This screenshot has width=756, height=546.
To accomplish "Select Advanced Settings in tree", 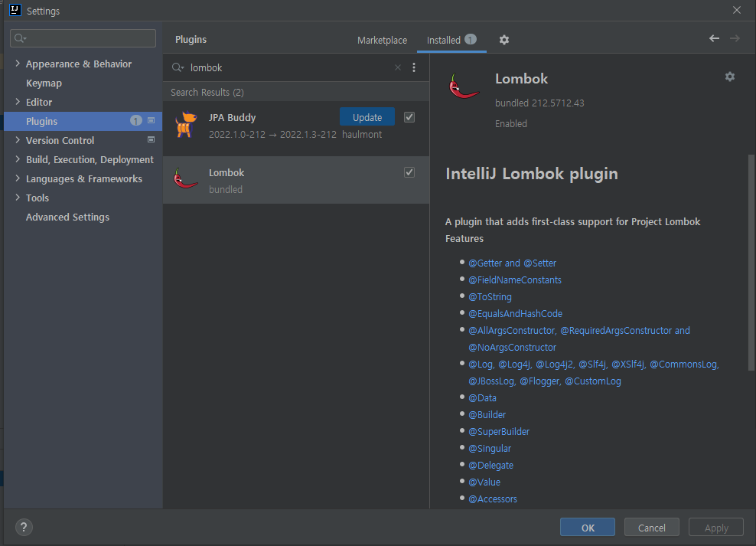I will [67, 217].
